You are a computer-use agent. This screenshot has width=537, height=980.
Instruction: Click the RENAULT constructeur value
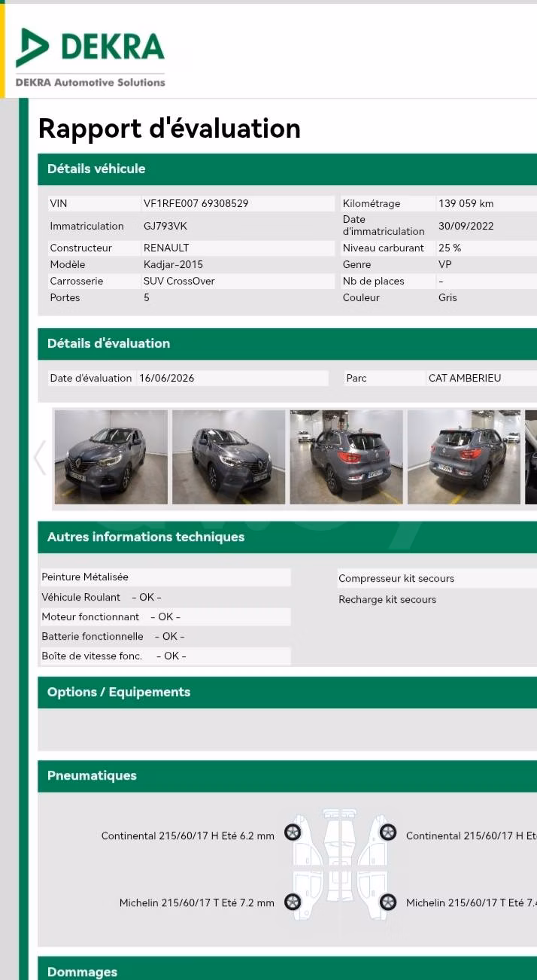pos(166,248)
